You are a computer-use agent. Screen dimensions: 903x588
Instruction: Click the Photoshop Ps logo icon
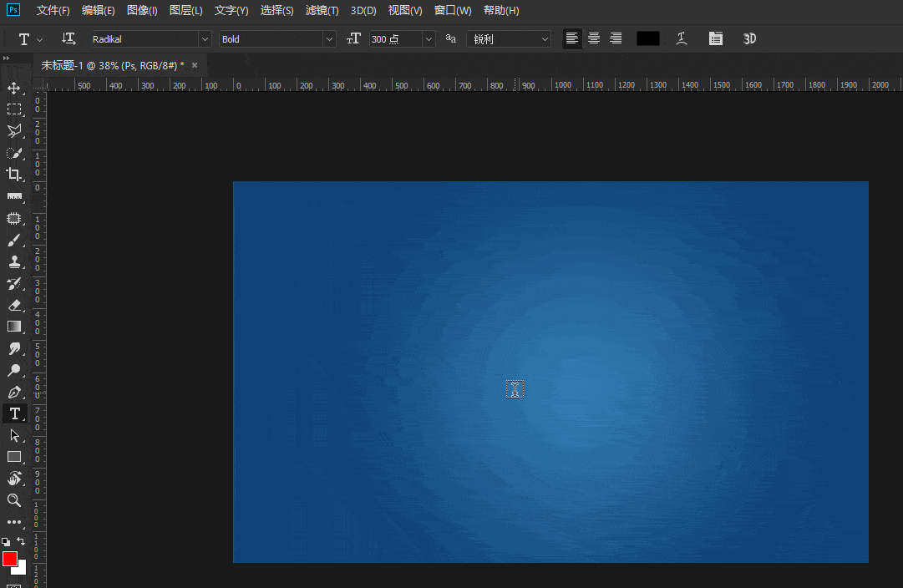pos(13,10)
